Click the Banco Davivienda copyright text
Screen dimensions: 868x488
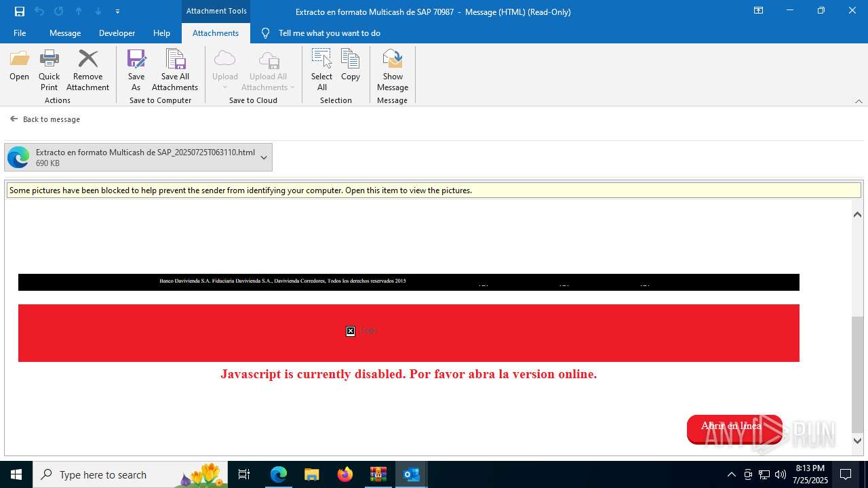283,281
